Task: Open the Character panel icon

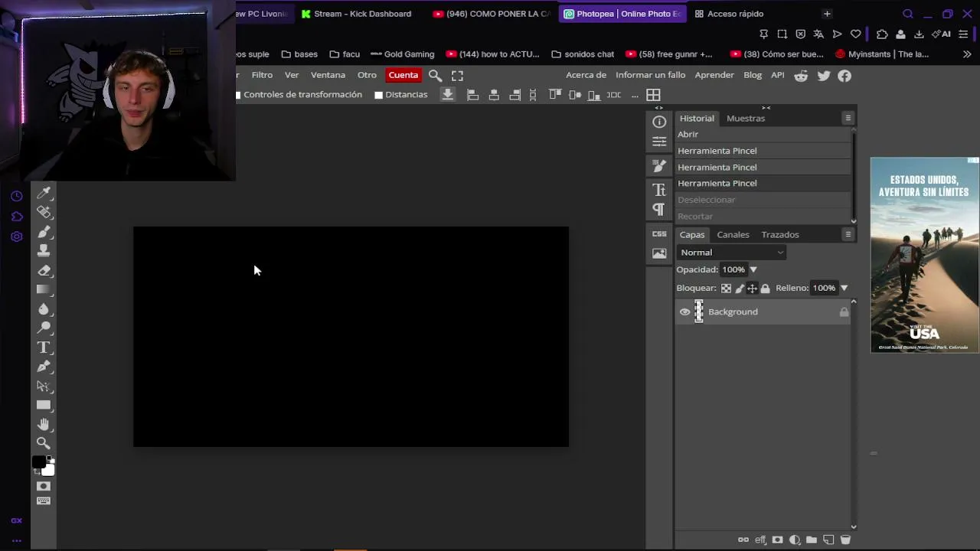Action: tap(659, 189)
